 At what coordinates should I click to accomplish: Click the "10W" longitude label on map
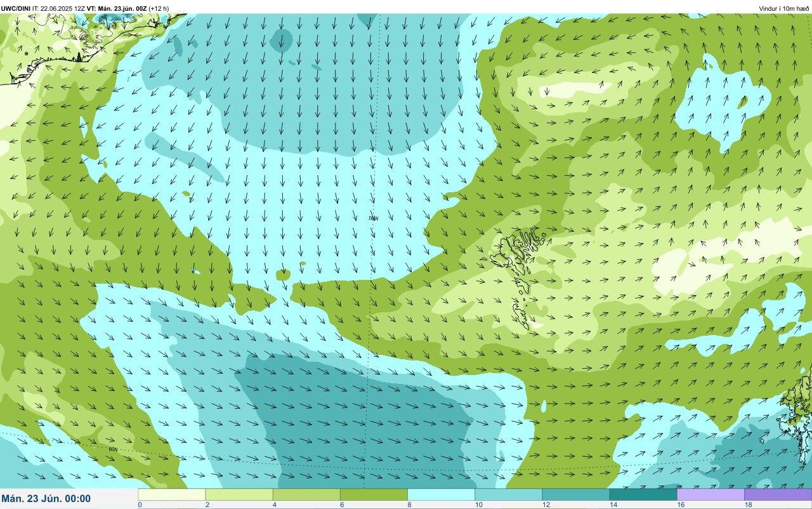(374, 218)
